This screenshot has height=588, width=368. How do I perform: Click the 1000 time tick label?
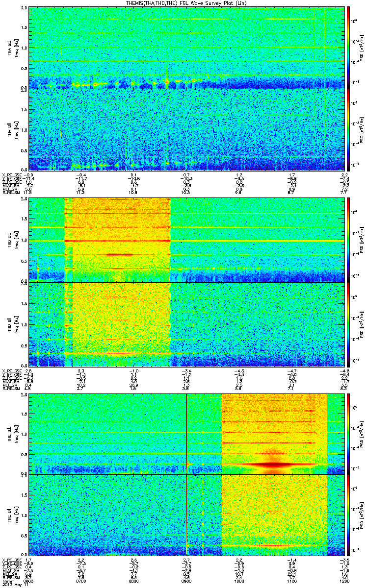[x=239, y=581]
